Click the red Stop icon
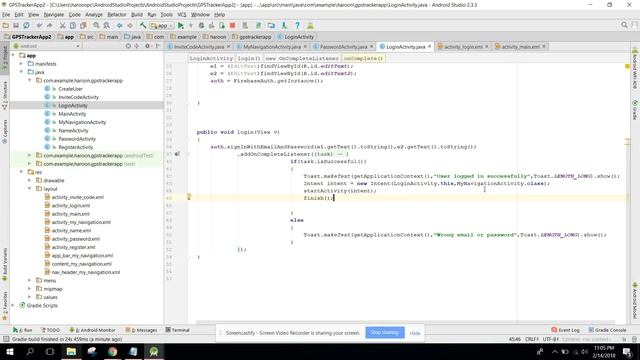The image size is (640, 360). point(232,25)
